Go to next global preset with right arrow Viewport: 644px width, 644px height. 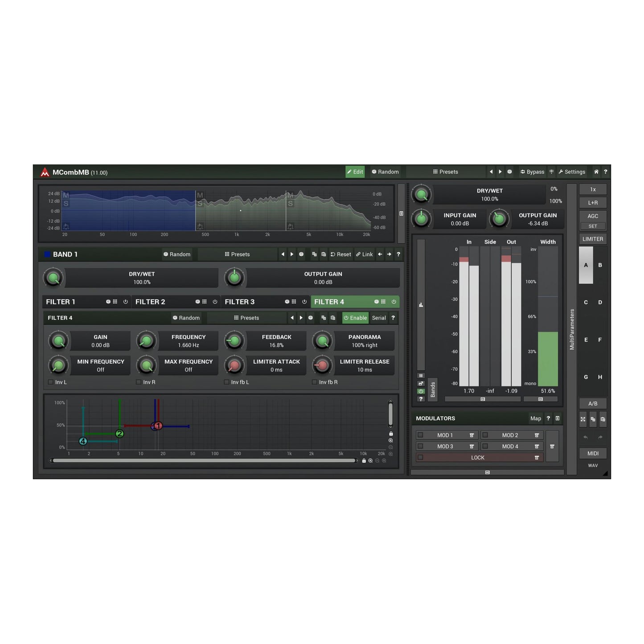[x=500, y=172]
